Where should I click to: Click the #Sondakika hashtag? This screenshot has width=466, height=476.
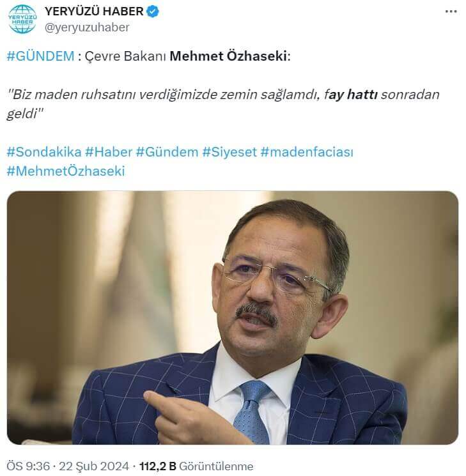44,152
